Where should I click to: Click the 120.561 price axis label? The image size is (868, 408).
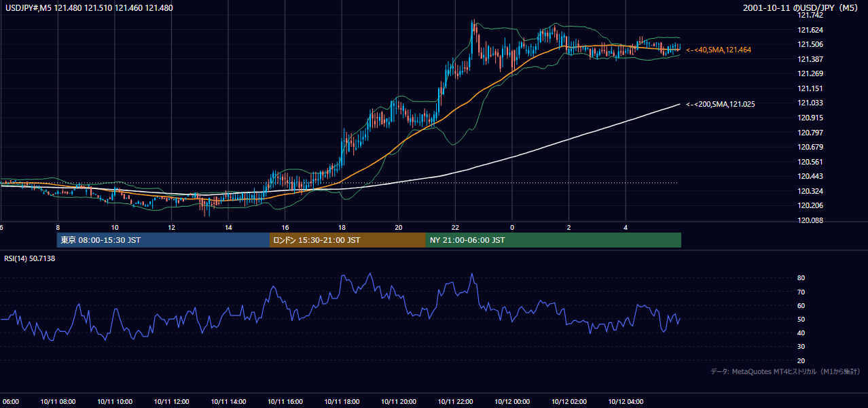(810, 162)
